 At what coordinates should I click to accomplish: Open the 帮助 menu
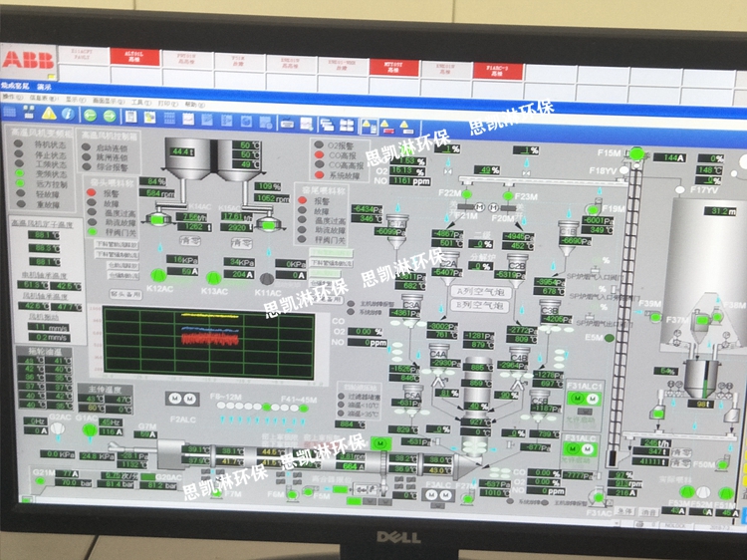click(194, 104)
